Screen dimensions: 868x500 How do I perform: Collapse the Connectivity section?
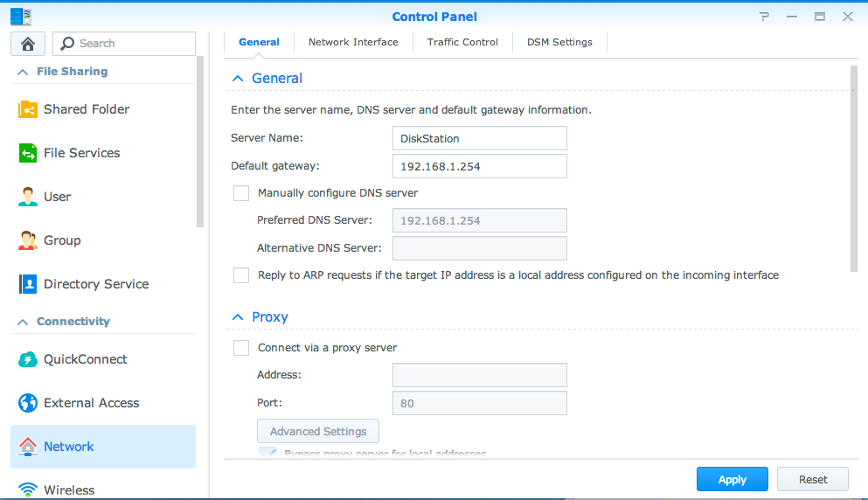point(23,322)
